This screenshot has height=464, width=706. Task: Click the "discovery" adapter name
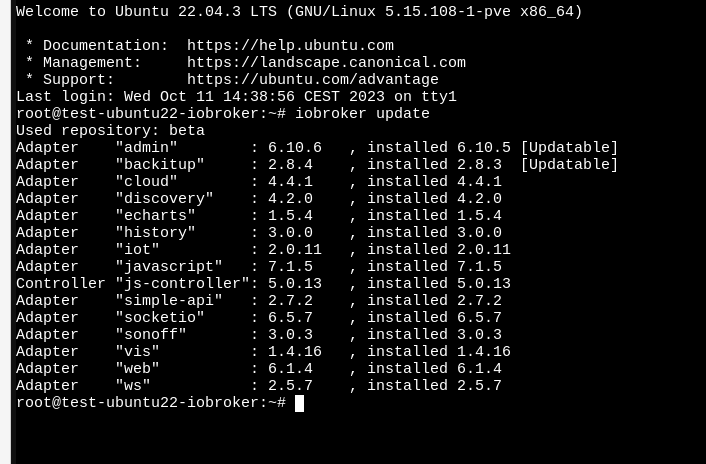(x=164, y=198)
